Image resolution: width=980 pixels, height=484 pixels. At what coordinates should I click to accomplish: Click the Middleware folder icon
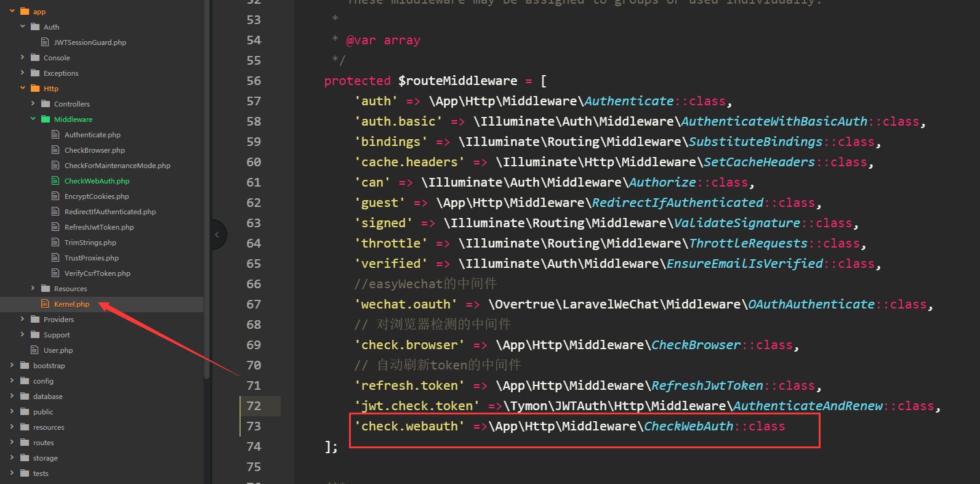(x=46, y=119)
